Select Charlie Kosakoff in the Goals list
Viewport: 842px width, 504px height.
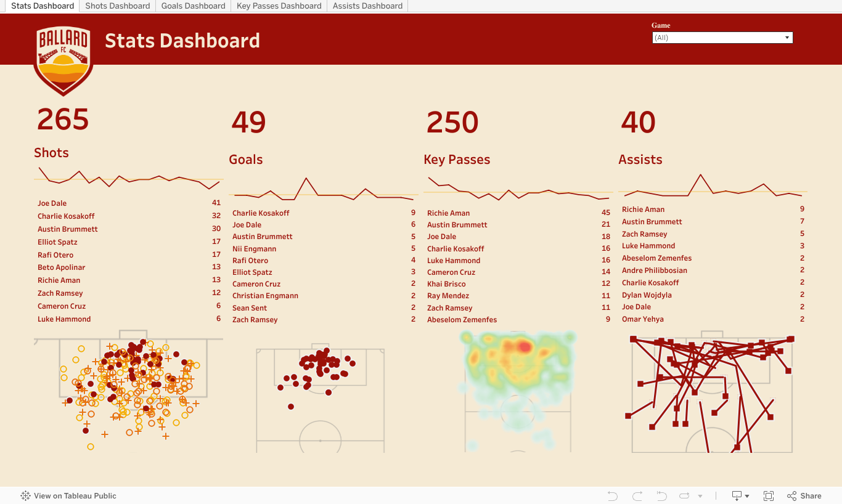pyautogui.click(x=261, y=213)
